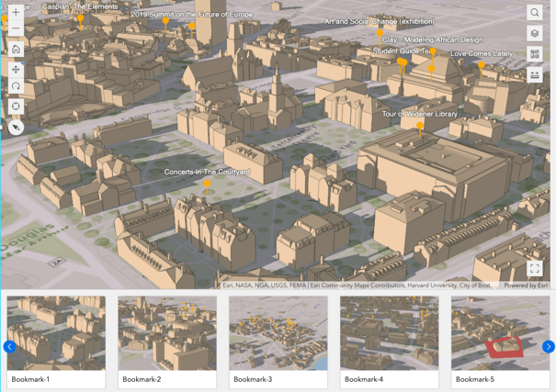Open Bookmark-5 thumbnail
The height and width of the screenshot is (392, 556).
(500, 333)
